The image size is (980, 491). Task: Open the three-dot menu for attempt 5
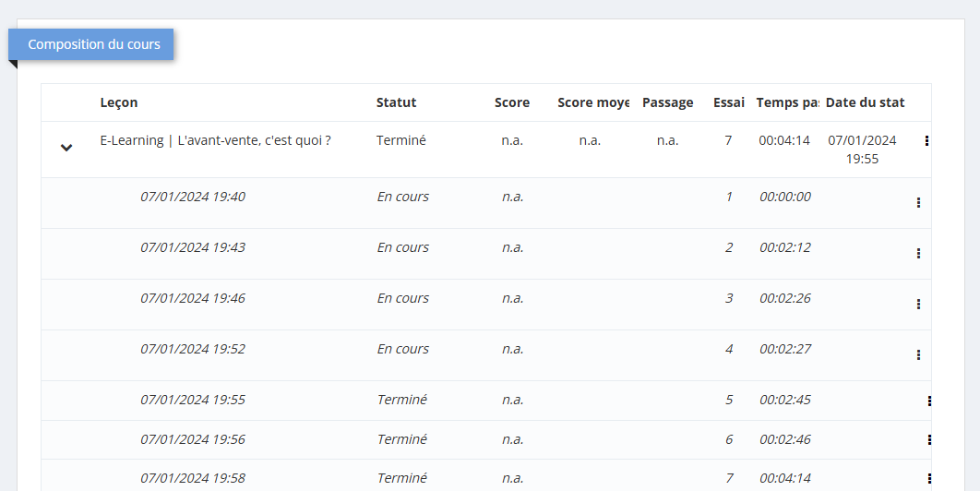(929, 401)
